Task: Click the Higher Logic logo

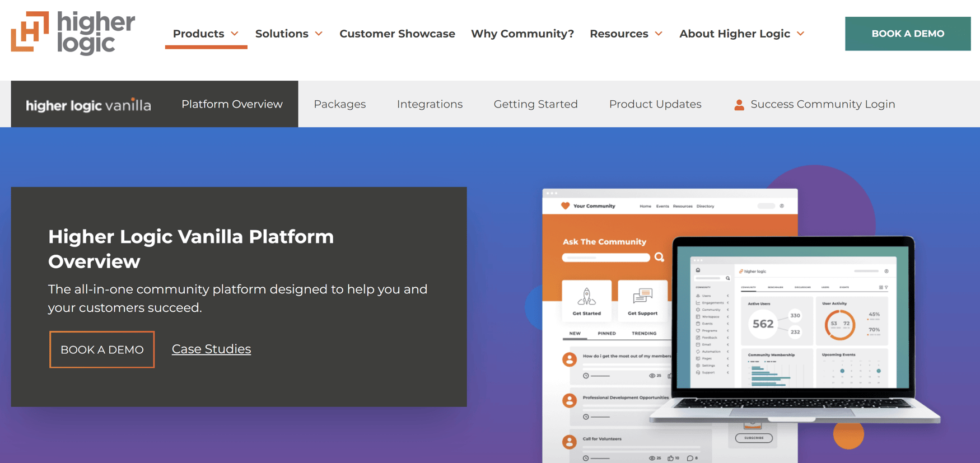Action: click(73, 33)
